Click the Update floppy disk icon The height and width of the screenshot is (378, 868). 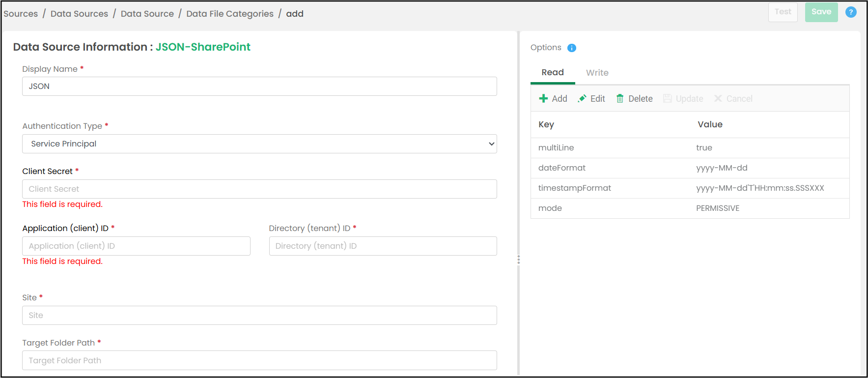[x=667, y=98]
